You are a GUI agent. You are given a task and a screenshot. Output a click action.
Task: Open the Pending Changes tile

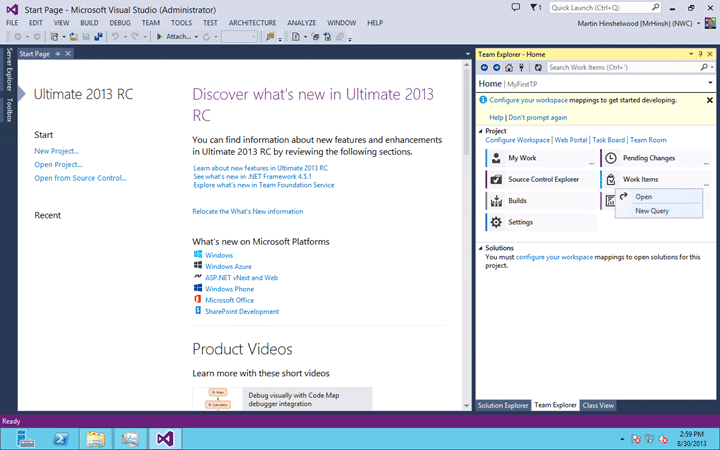pyautogui.click(x=655, y=158)
